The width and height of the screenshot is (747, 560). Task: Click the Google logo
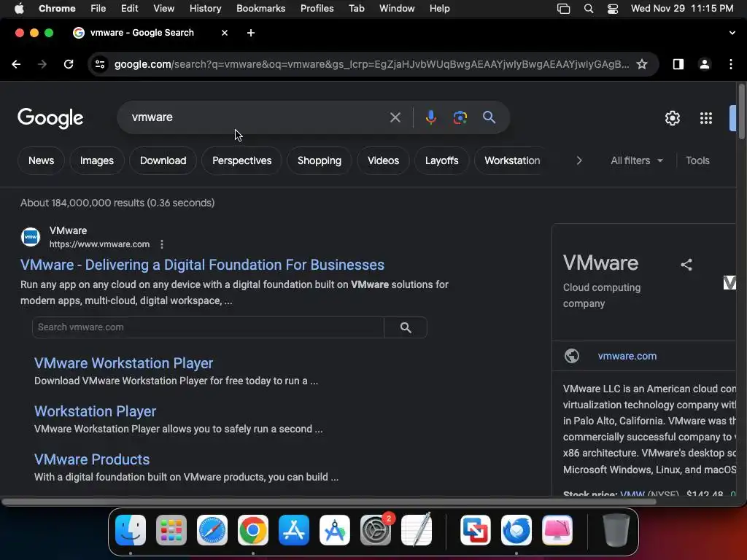[x=50, y=118]
